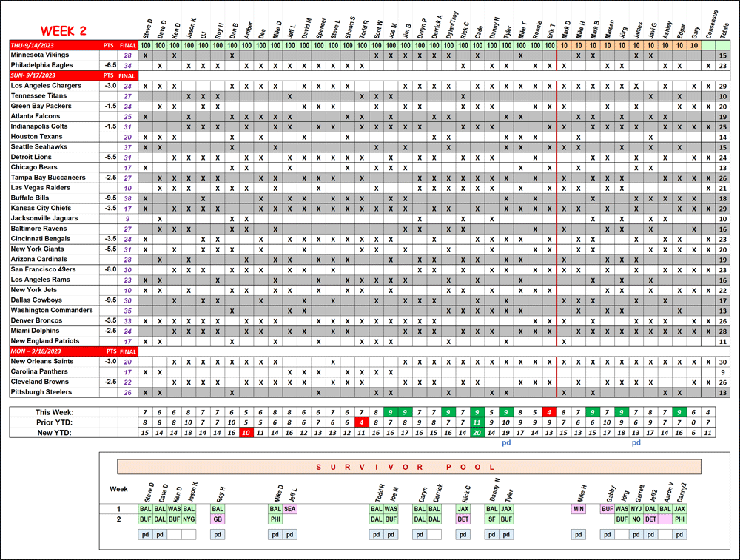Click the pd box under Steve D
Screen dimensions: 740x560
click(145, 534)
